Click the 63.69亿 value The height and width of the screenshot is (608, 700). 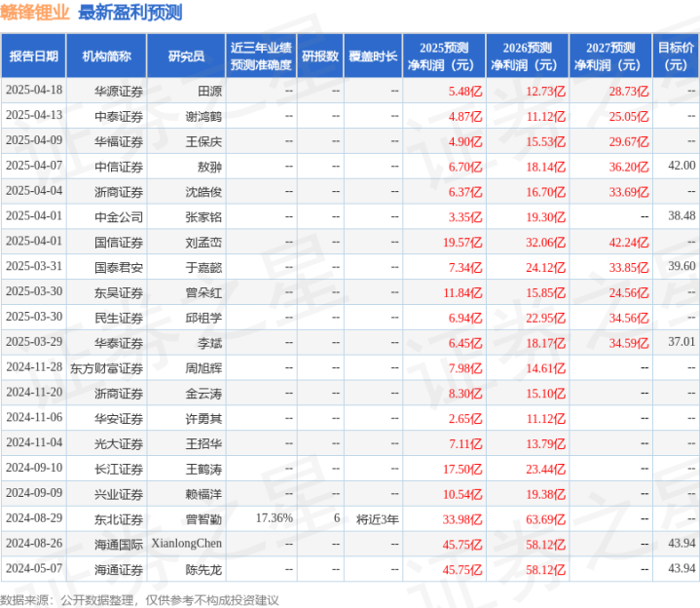coord(545,519)
